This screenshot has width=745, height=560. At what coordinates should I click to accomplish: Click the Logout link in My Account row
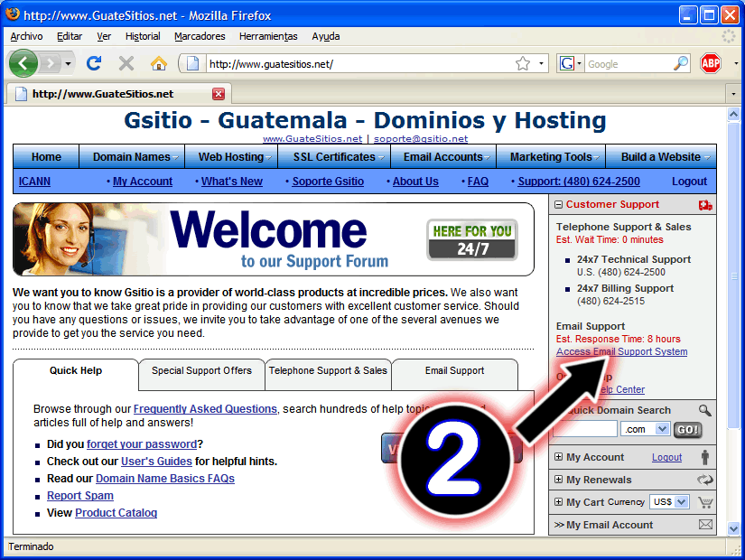click(x=666, y=457)
